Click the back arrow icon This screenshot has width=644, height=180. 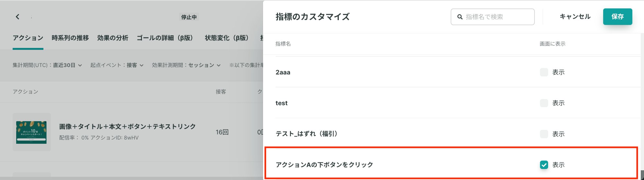(17, 17)
